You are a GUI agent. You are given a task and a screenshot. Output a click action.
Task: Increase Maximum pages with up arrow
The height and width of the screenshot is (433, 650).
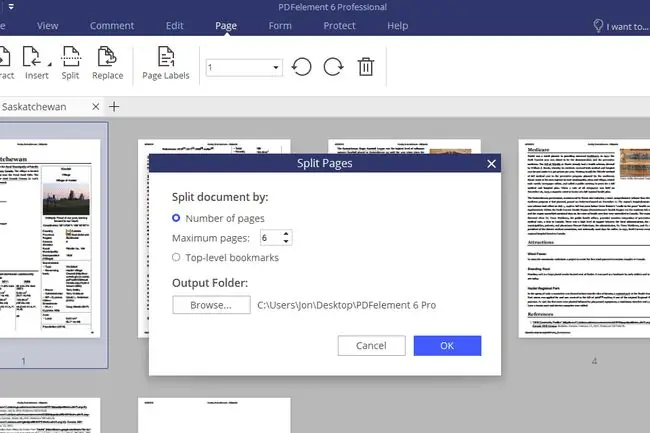286,234
